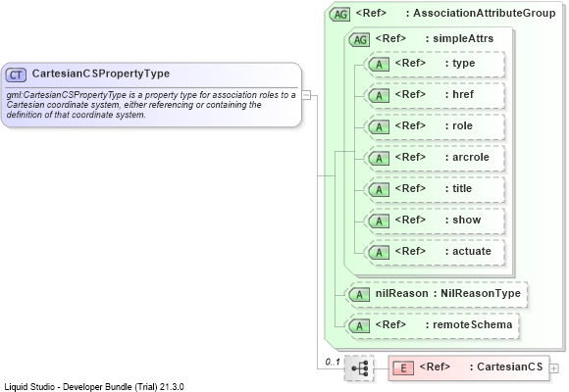The image size is (569, 392).
Task: Click the E icon of CartesianCS element
Action: tap(403, 368)
